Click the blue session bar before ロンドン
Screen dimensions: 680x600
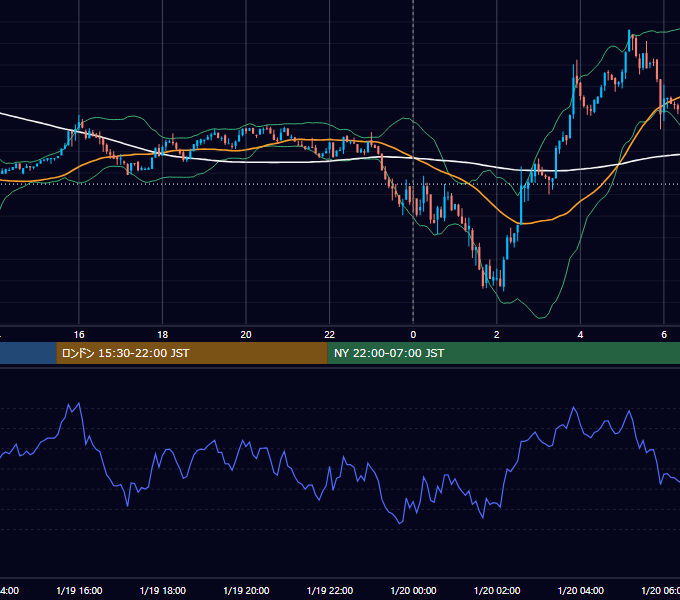[x=28, y=353]
